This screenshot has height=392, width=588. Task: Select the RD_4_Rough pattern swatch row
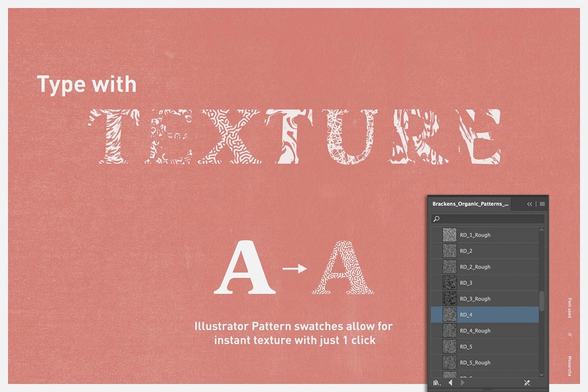484,331
